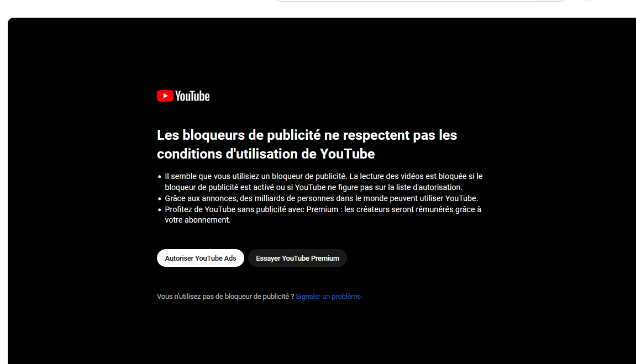Screen dimensions: 636x364
Task: Click the 'votre abonnement.' text line
Action: (197, 220)
